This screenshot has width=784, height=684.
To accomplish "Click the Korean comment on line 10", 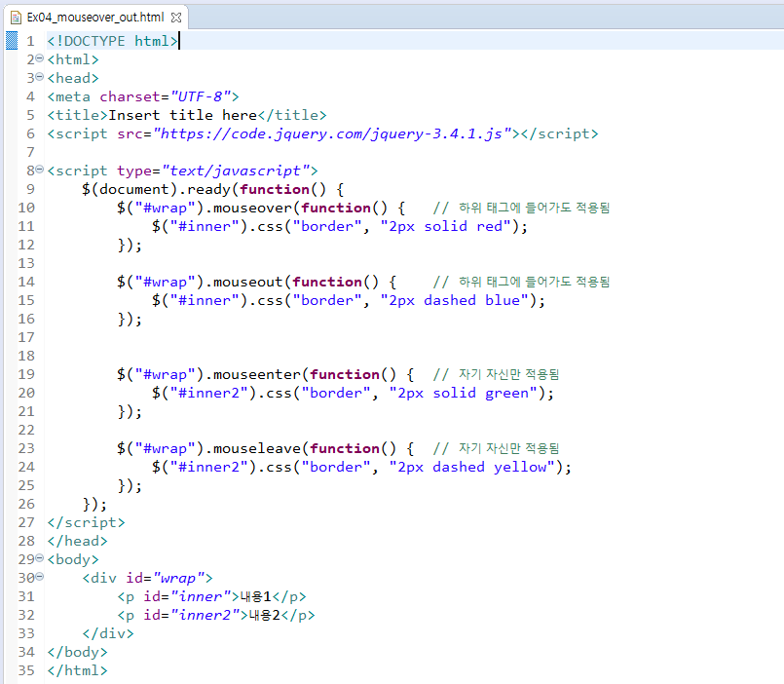I will pyautogui.click(x=521, y=208).
